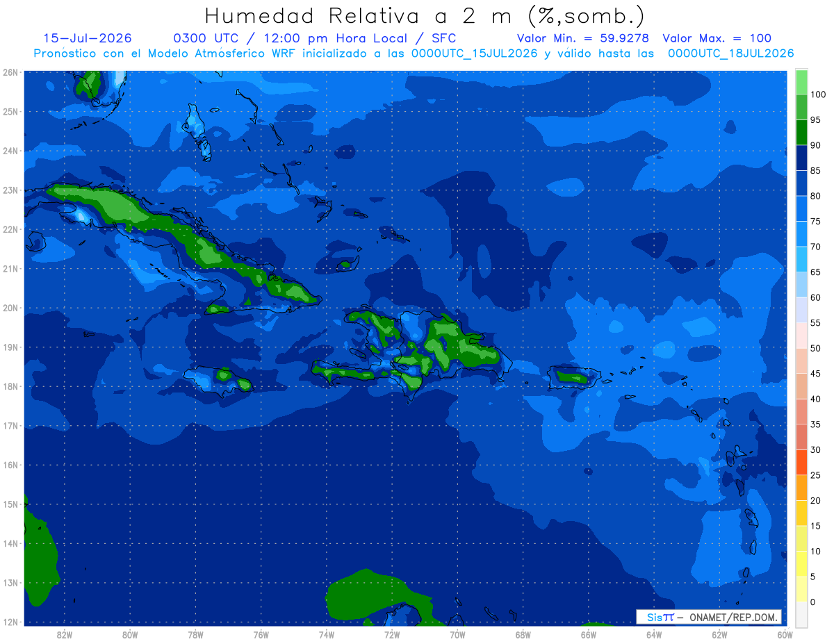
Task: Pick the pale pink 50–55 legend swatch
Action: pyautogui.click(x=801, y=335)
